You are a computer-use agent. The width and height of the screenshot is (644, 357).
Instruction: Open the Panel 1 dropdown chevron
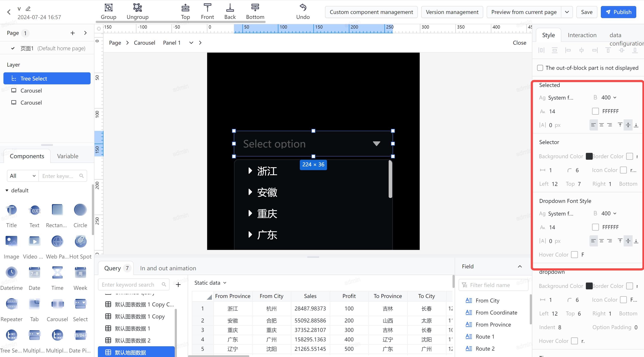pos(191,43)
